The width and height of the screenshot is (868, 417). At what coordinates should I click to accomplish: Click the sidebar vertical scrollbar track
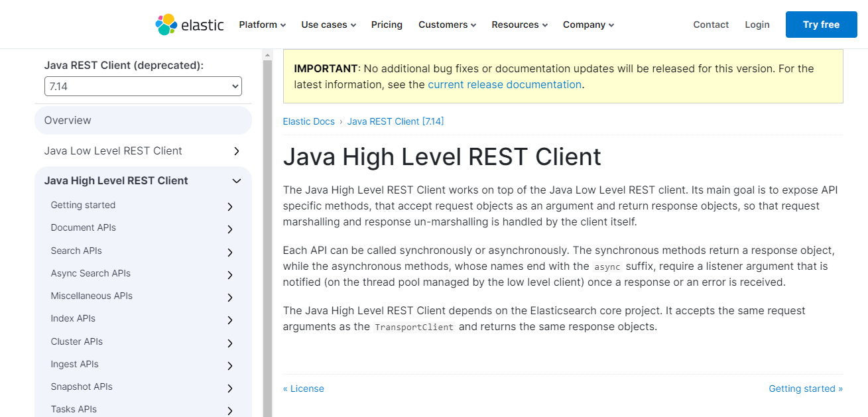click(268, 239)
